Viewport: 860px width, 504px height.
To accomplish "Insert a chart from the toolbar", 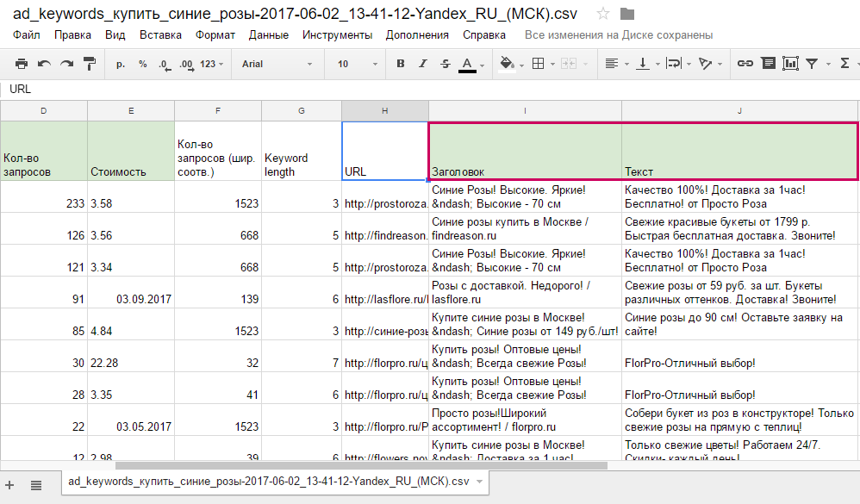I will (x=789, y=64).
